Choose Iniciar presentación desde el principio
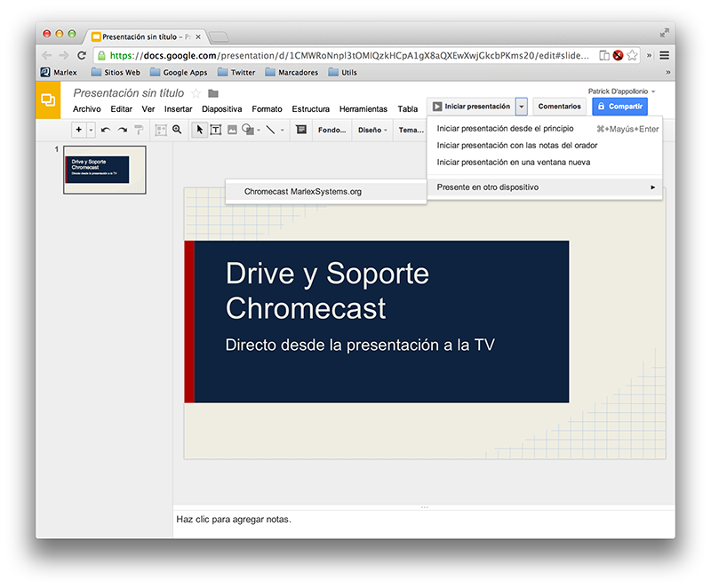The image size is (711, 588). [x=545, y=129]
